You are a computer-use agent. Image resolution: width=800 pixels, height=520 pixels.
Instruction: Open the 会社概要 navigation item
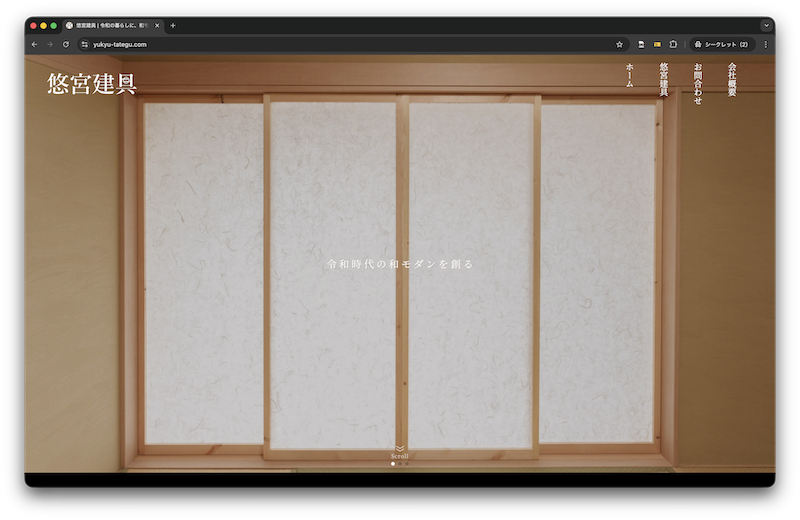coord(732,80)
